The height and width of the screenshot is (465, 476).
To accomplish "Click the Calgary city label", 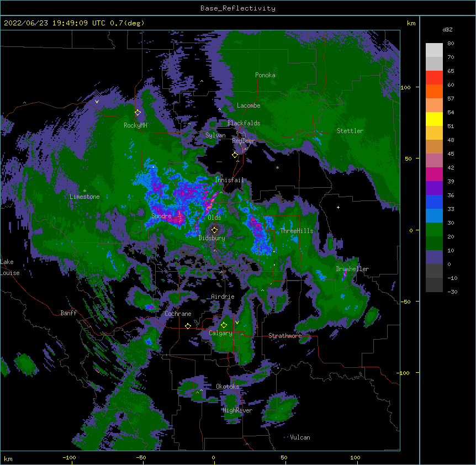I will click(220, 333).
